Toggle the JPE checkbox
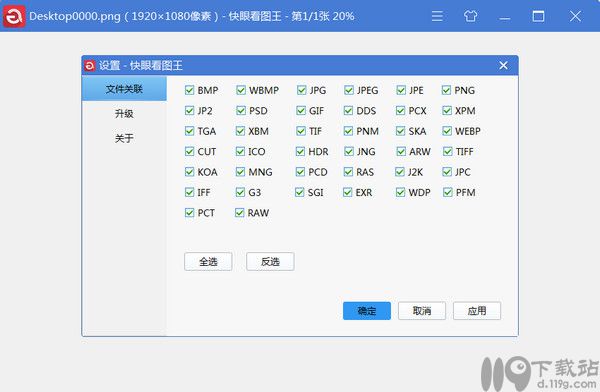The height and width of the screenshot is (392, 600). click(x=401, y=90)
